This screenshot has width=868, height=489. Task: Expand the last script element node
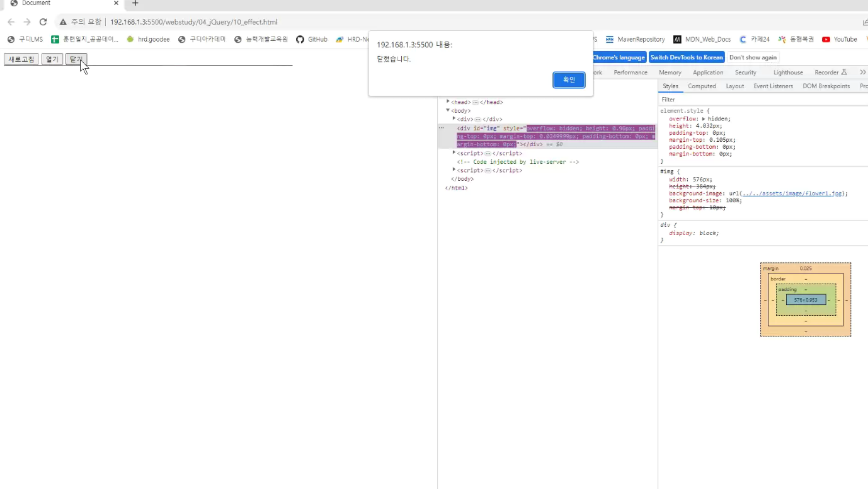(x=454, y=170)
